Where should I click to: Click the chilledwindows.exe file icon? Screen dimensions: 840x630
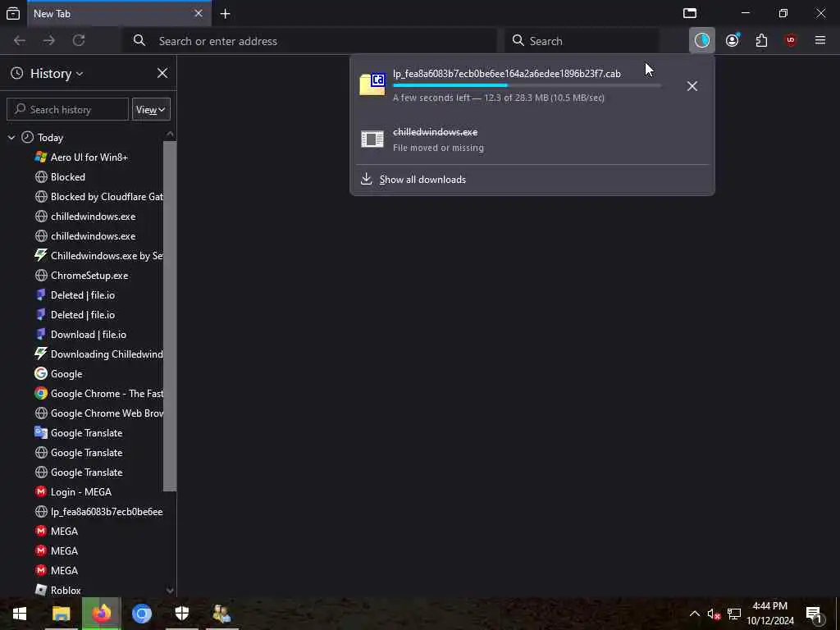(x=372, y=139)
